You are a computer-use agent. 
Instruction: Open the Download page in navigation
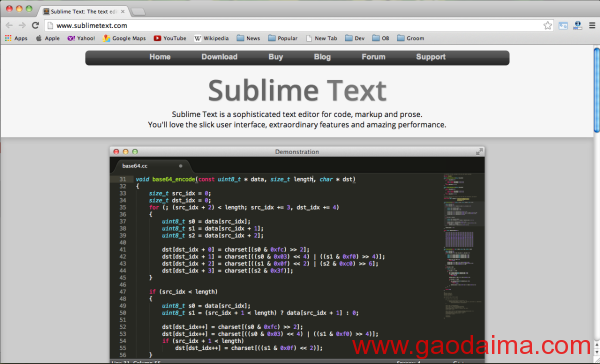pos(219,57)
